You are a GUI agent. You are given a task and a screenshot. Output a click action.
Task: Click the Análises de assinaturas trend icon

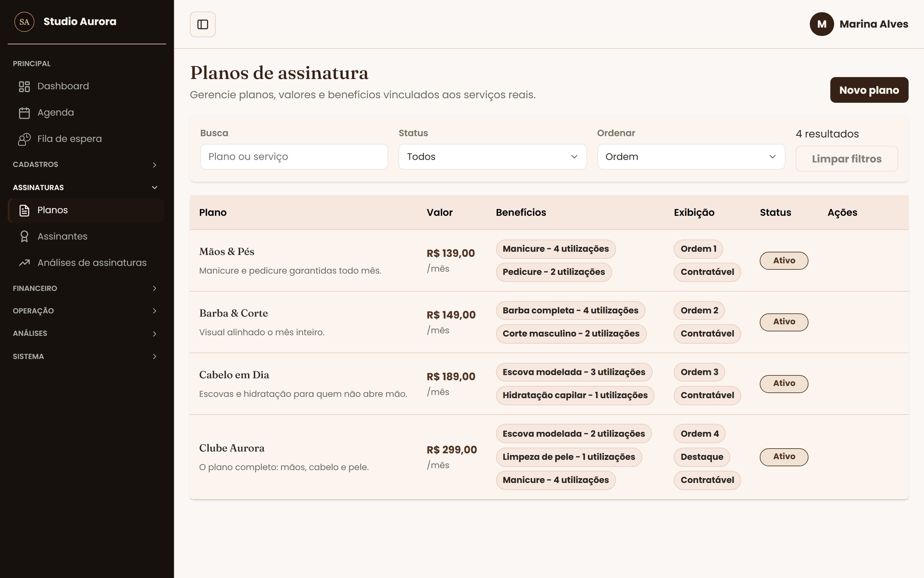(x=24, y=263)
